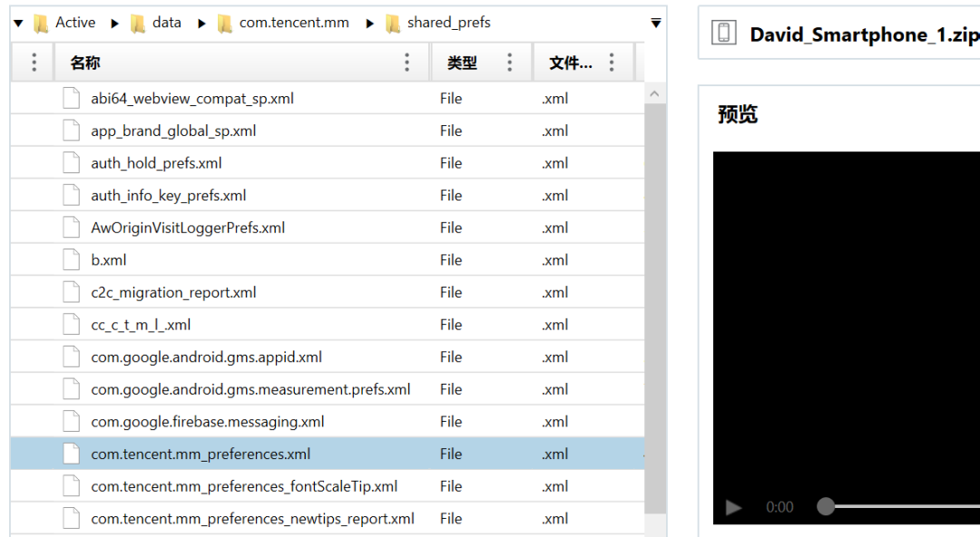Click the leftmost column options dots
The image size is (980, 537).
(34, 62)
